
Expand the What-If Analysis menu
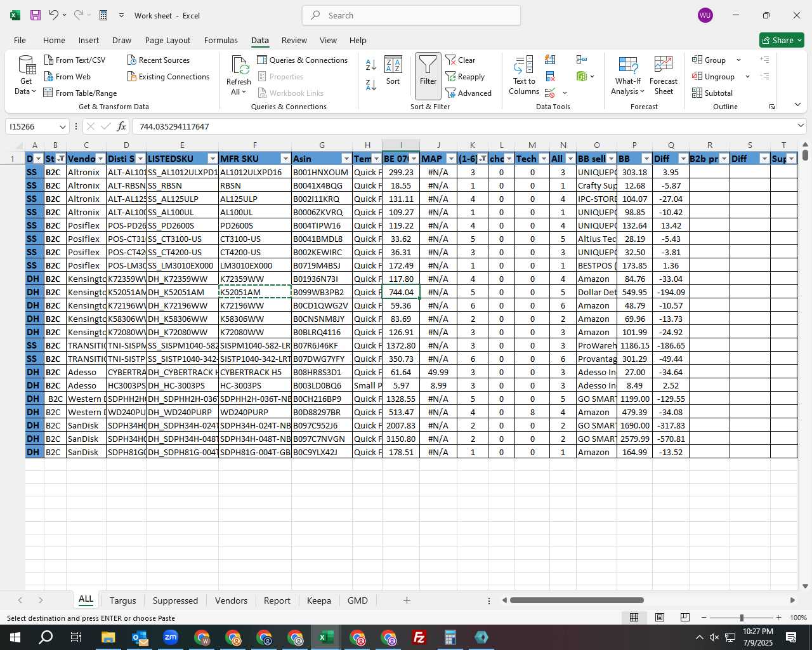click(628, 75)
